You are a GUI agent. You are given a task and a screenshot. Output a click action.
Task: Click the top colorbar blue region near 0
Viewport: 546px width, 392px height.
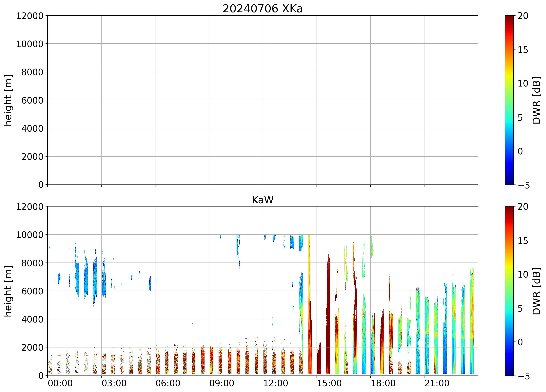pos(509,151)
